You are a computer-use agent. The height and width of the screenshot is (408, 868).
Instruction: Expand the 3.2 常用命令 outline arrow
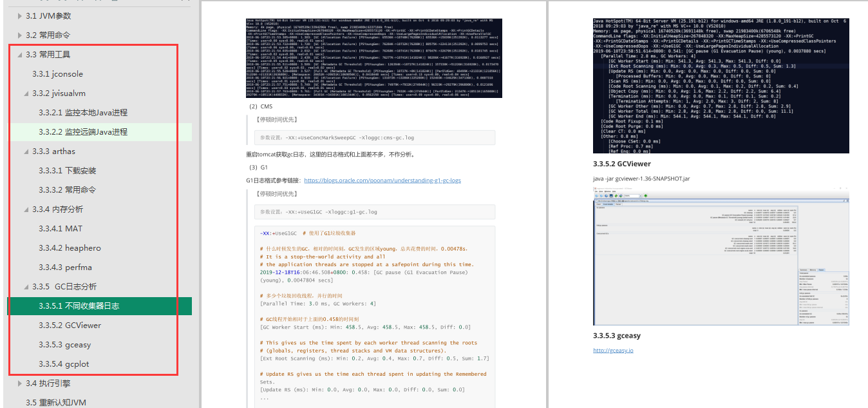tap(19, 35)
